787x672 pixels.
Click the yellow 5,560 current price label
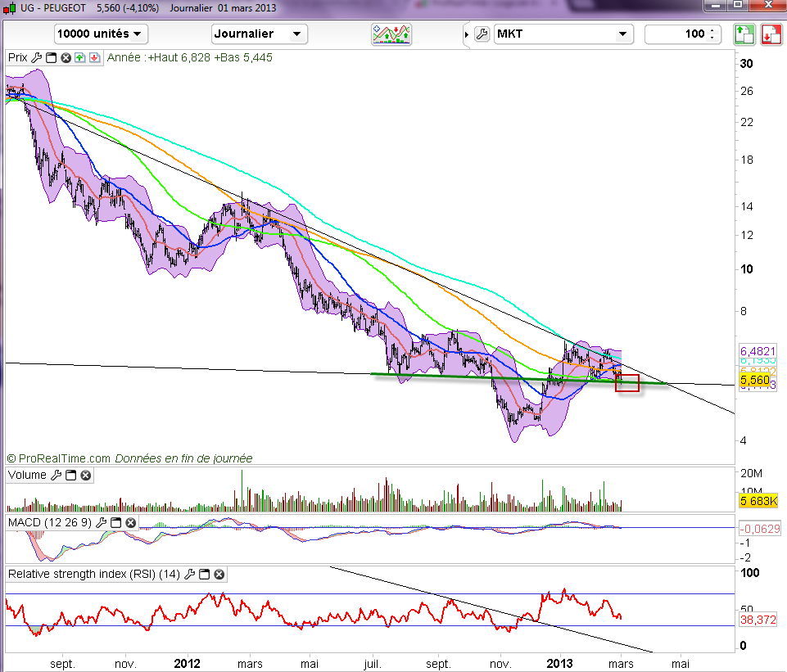[754, 380]
